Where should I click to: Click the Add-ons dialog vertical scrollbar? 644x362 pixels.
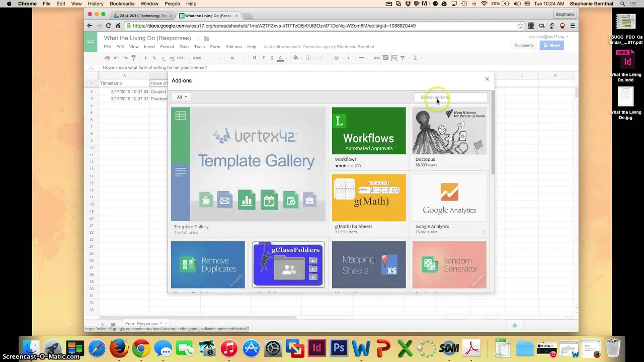click(x=493, y=133)
